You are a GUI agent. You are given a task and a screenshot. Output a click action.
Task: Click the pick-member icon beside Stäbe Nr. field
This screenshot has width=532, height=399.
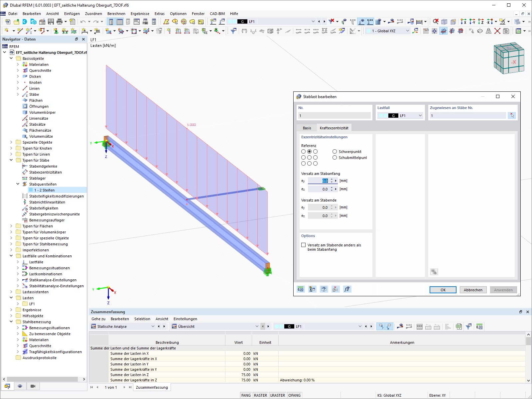pos(512,115)
